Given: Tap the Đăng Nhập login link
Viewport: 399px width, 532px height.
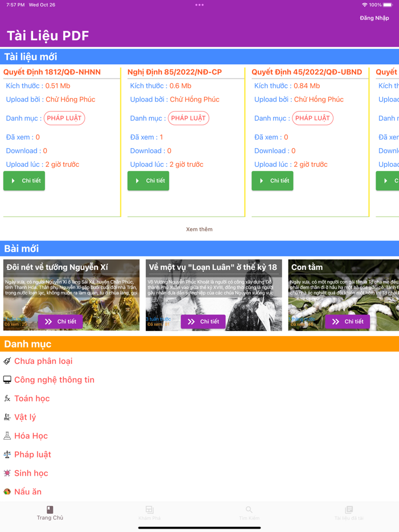Looking at the screenshot, I should pos(374,18).
